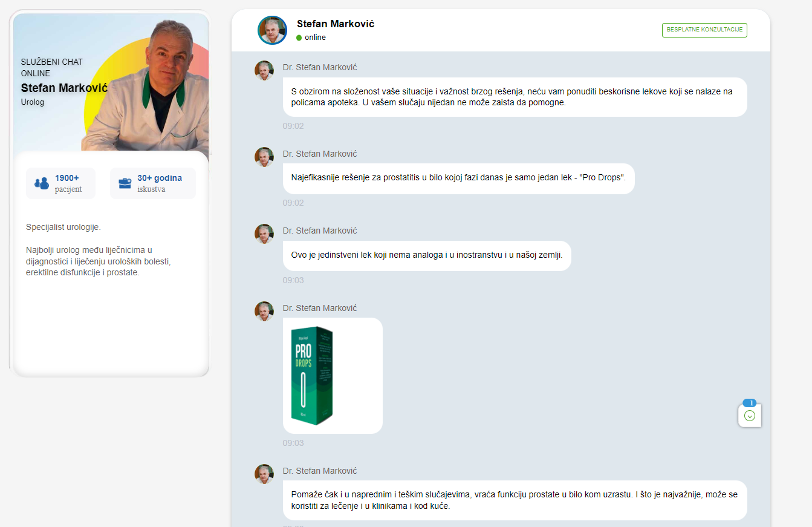Click the BESPLATNE KONZULTACIJE button

pyautogui.click(x=704, y=30)
